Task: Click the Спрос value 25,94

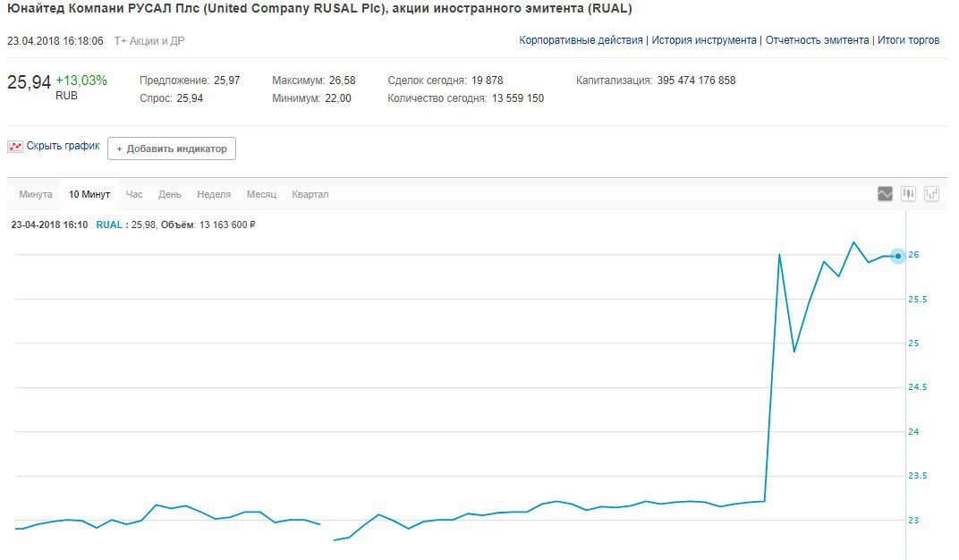Action: [190, 98]
